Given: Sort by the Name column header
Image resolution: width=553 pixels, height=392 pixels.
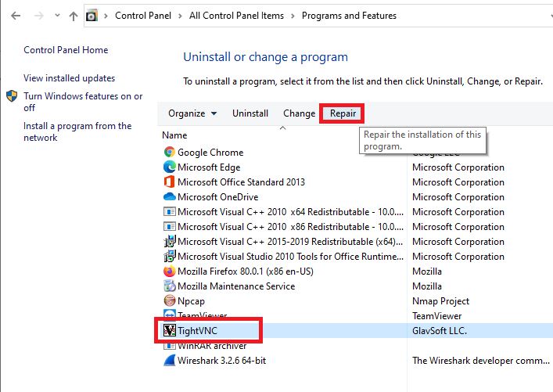Looking at the screenshot, I should click(x=174, y=135).
